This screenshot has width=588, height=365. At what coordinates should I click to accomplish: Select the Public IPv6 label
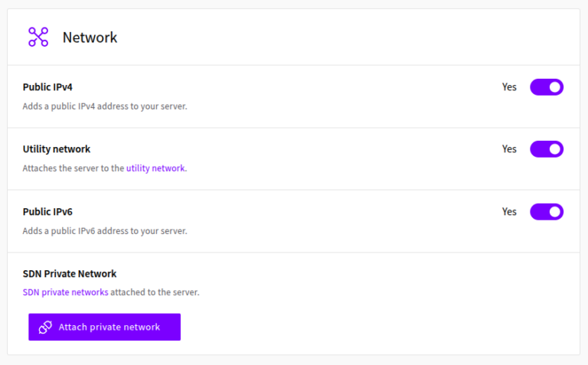[47, 212]
